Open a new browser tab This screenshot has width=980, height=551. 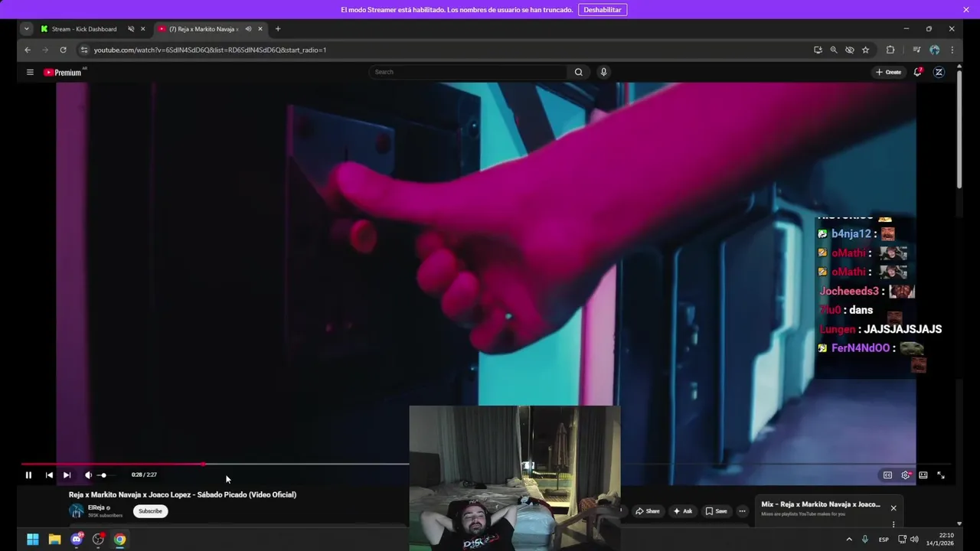pyautogui.click(x=278, y=29)
